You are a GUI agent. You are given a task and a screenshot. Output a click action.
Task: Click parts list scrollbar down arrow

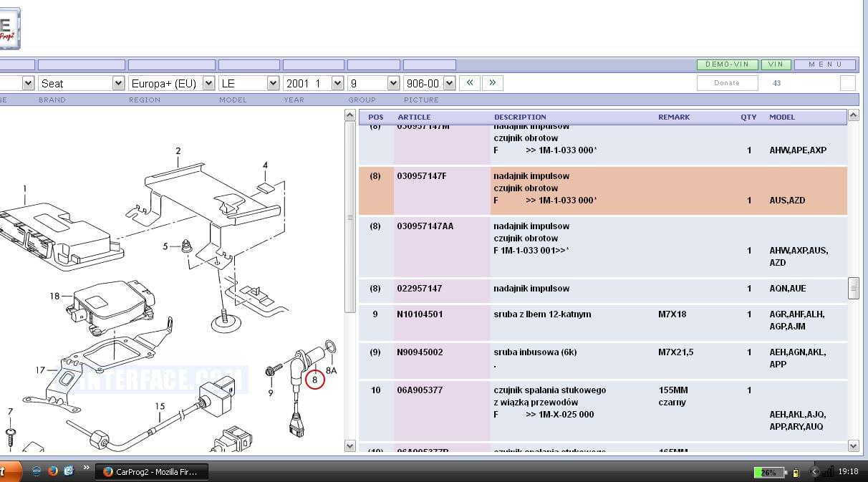854,445
